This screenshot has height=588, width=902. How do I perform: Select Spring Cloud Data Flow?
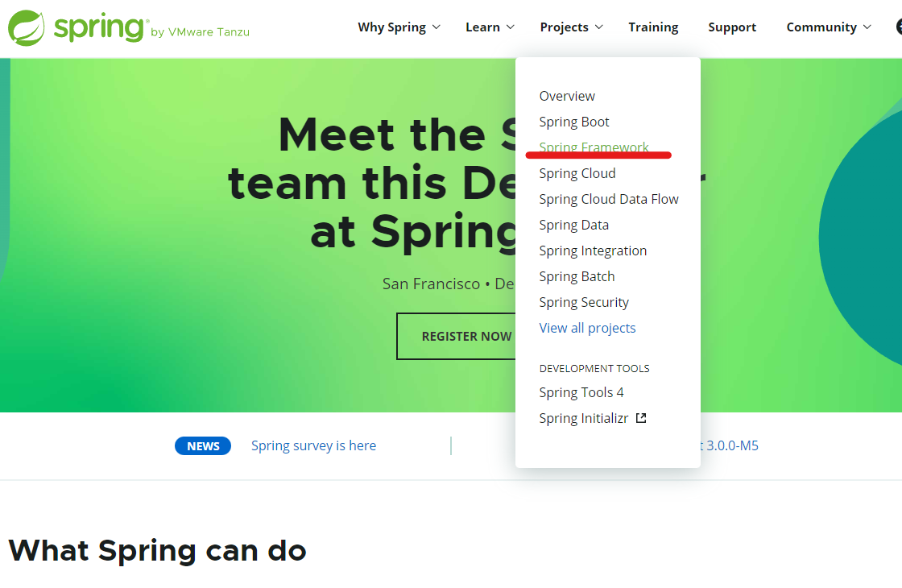click(x=609, y=199)
